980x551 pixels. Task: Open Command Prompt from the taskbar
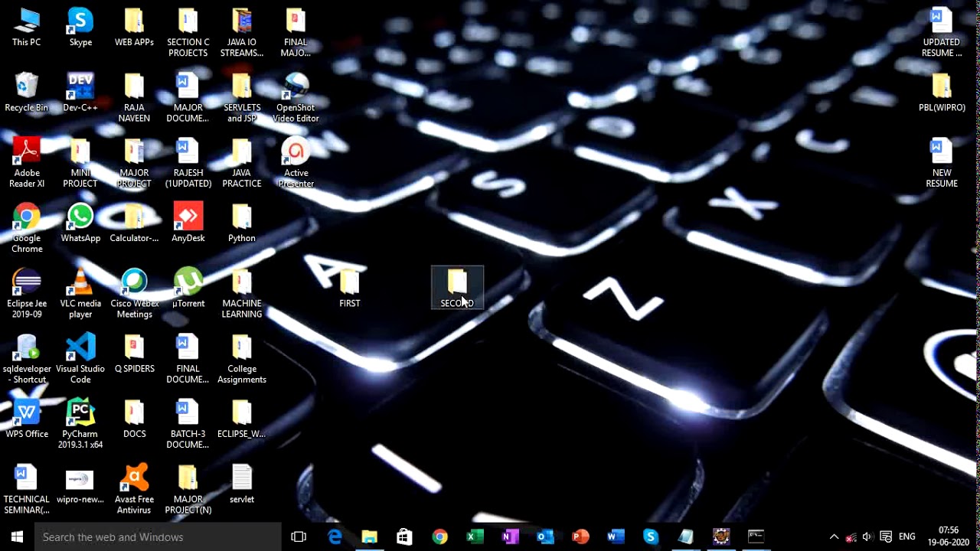(756, 536)
